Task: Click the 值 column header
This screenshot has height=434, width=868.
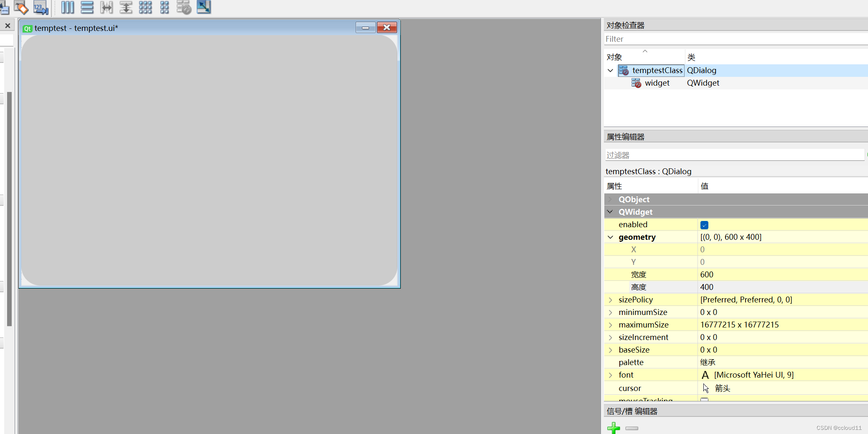Action: [783, 186]
